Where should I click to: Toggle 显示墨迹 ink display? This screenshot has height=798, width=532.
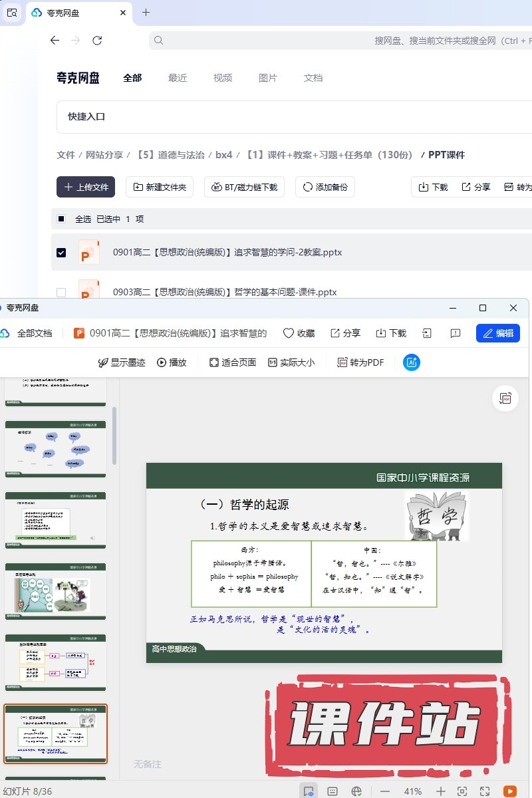click(122, 362)
